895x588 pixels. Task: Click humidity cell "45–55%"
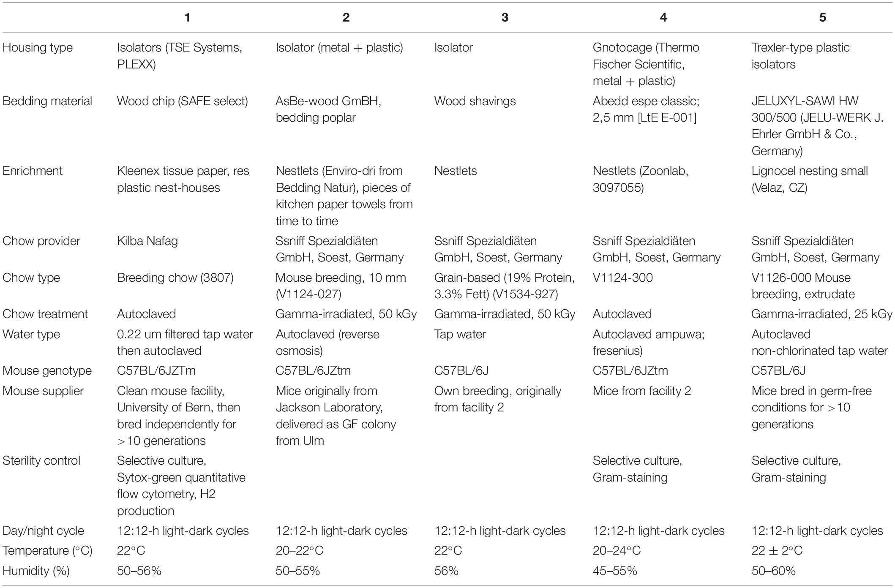pyautogui.click(x=615, y=571)
